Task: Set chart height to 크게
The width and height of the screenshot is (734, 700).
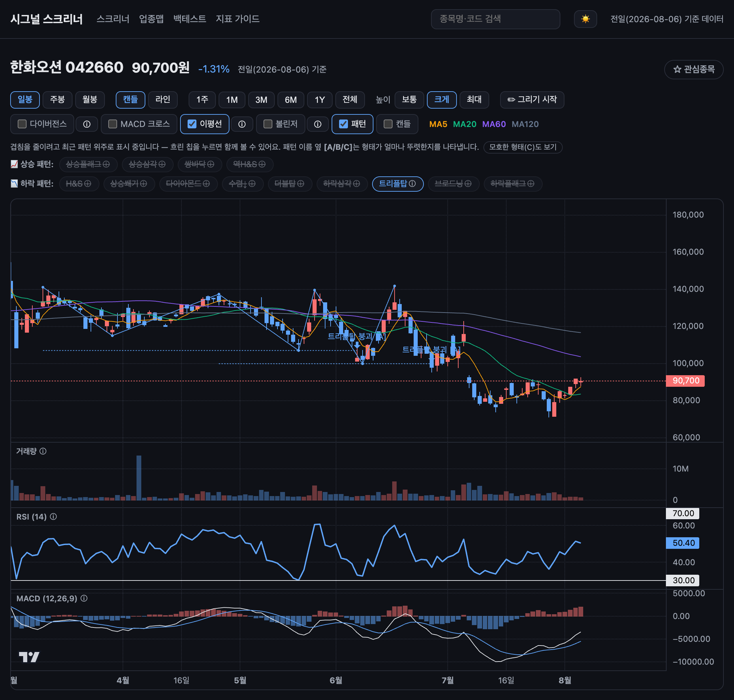Action: [442, 100]
